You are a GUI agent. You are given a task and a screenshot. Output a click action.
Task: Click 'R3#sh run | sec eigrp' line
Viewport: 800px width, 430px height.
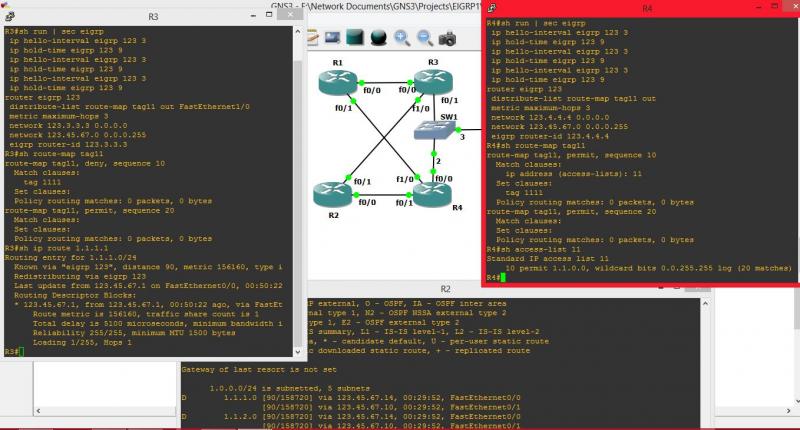coord(54,32)
